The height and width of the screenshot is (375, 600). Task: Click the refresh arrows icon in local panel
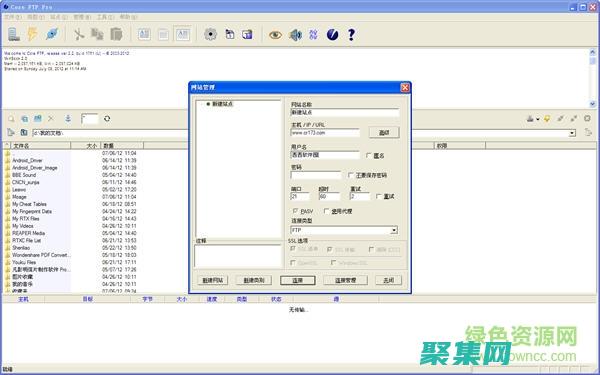[x=107, y=119]
